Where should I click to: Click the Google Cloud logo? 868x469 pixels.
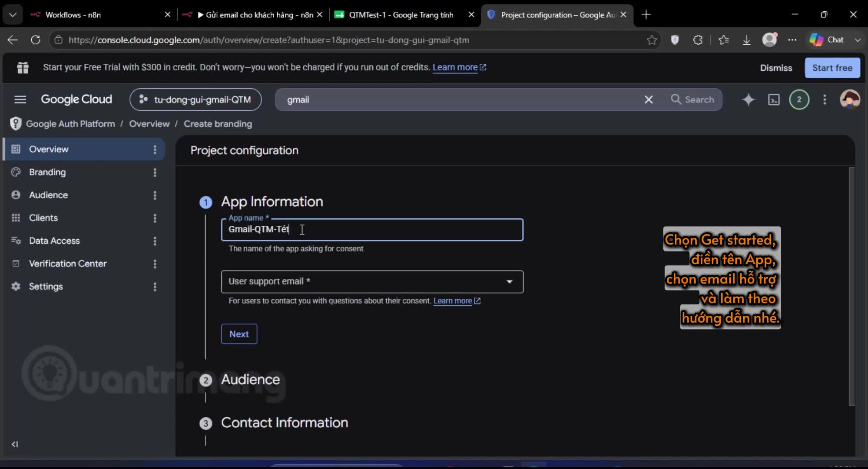point(76,99)
